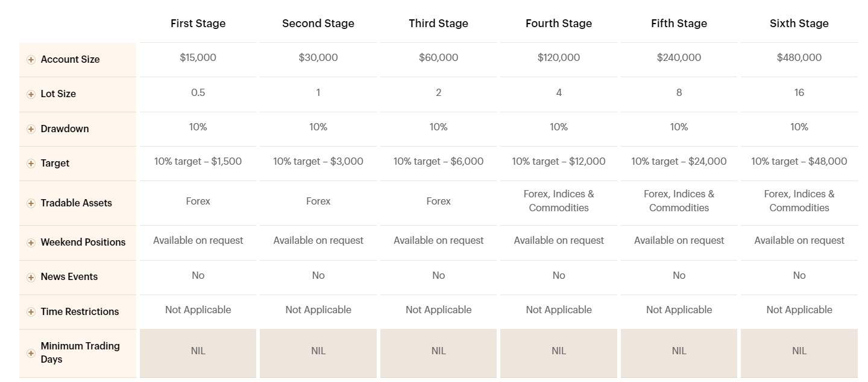Click the Tradable Assets row label
The height and width of the screenshot is (382, 868).
tap(76, 203)
